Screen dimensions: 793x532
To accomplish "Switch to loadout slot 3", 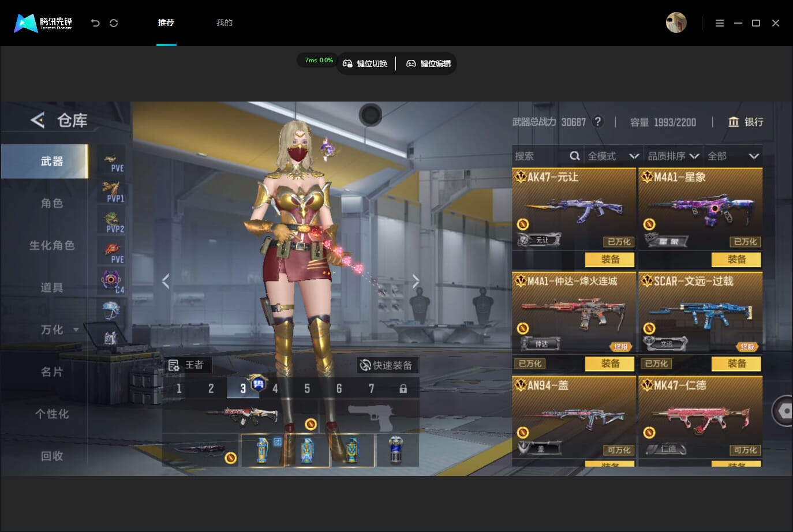I will pyautogui.click(x=243, y=388).
